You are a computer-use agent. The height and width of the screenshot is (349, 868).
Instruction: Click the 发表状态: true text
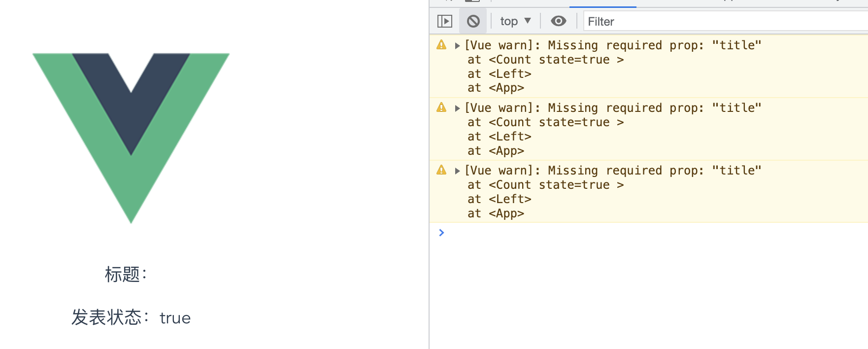pyautogui.click(x=131, y=317)
